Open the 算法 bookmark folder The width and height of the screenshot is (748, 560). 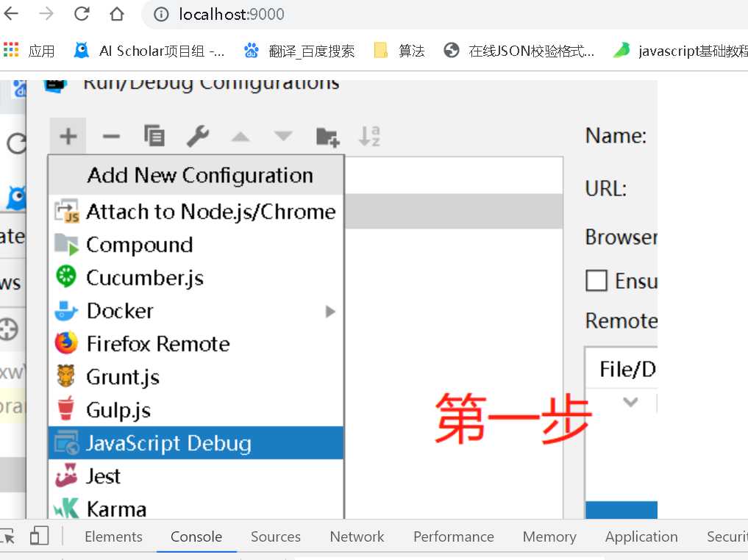tap(399, 51)
